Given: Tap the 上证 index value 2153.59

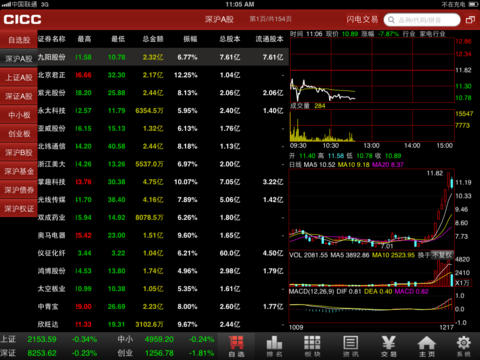Looking at the screenshot, I should 42,339.
